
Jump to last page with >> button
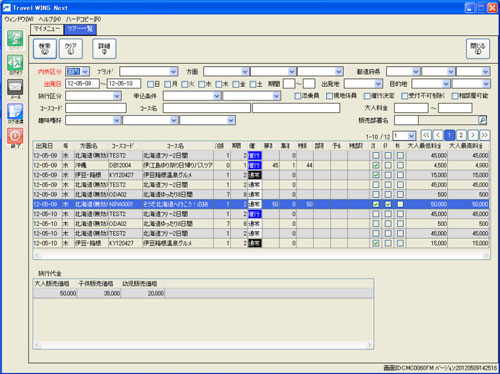tap(484, 135)
